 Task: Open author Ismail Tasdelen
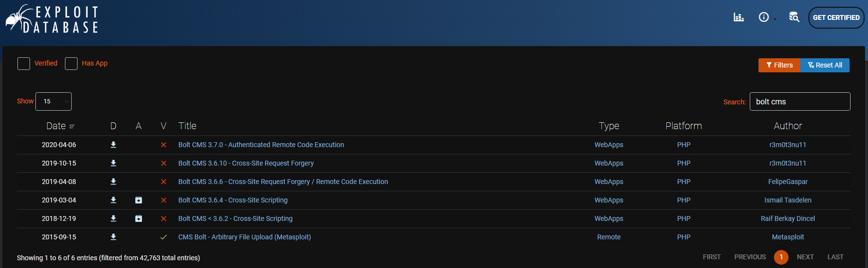coord(788,200)
